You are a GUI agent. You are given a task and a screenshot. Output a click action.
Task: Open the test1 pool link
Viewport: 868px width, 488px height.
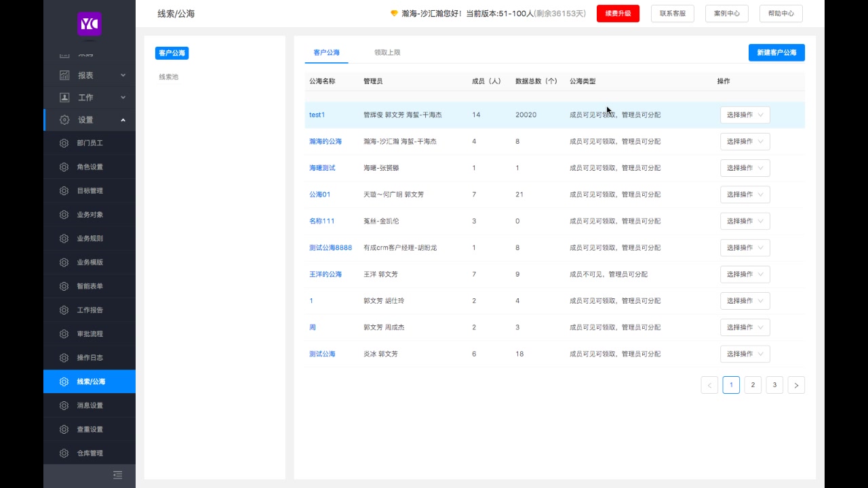(317, 115)
